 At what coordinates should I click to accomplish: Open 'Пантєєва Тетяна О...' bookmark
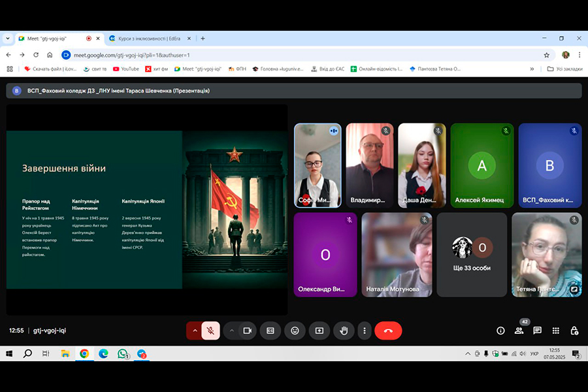[x=435, y=69]
